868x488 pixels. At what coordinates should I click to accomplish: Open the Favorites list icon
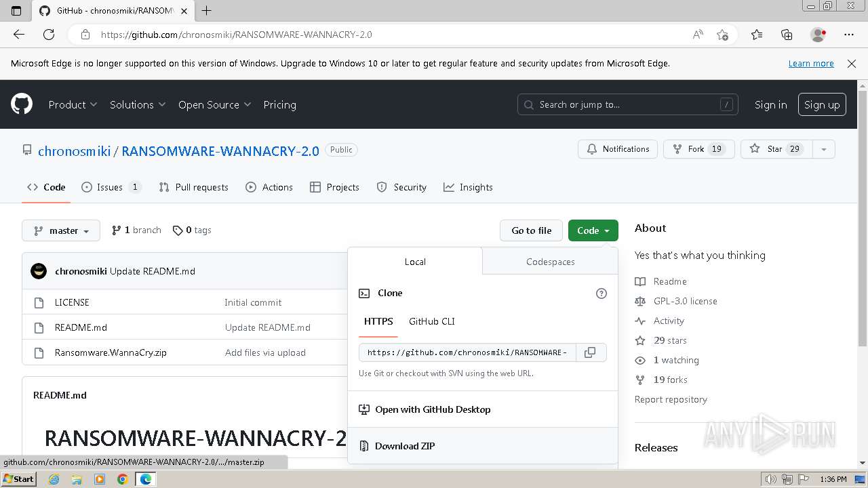pyautogui.click(x=757, y=35)
